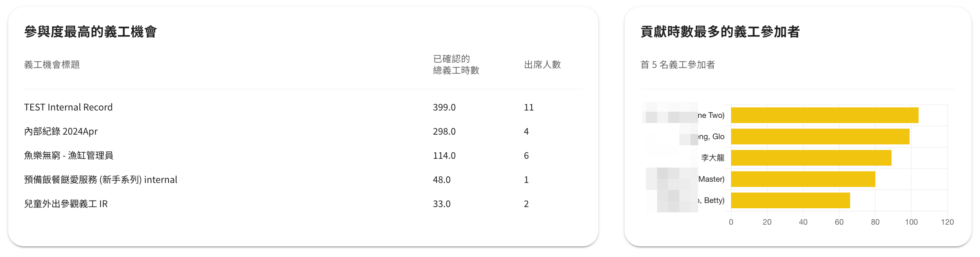Viewport: 980px width, 257px height.
Task: Click the 首 5 名義工參加者 subtitle
Action: [x=678, y=65]
